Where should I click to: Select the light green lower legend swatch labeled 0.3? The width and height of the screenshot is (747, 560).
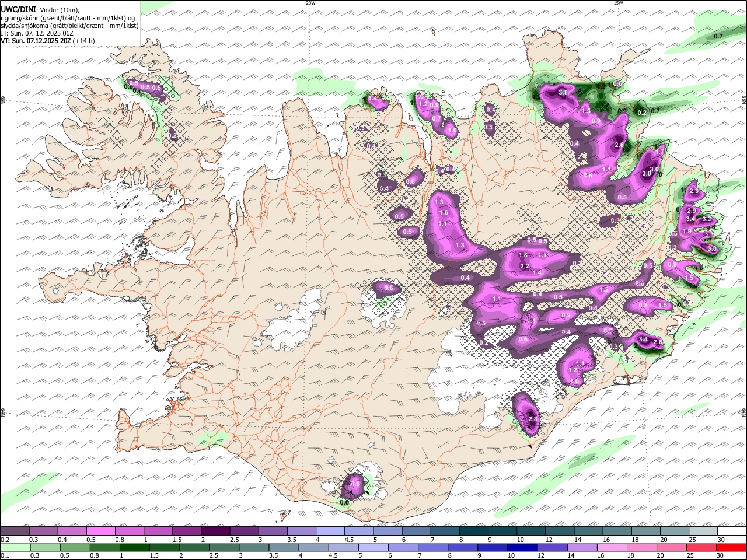point(44,547)
